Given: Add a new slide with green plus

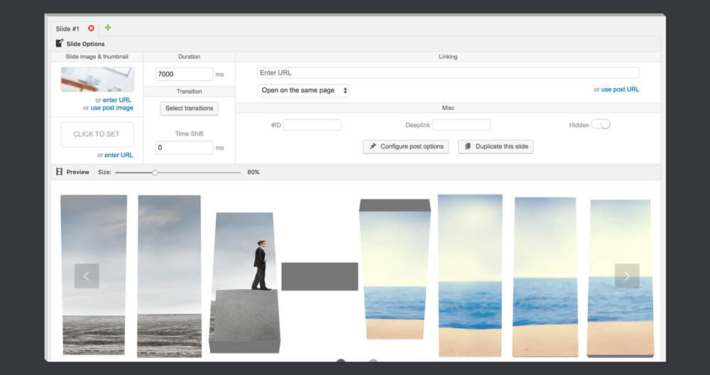Looking at the screenshot, I should [108, 28].
